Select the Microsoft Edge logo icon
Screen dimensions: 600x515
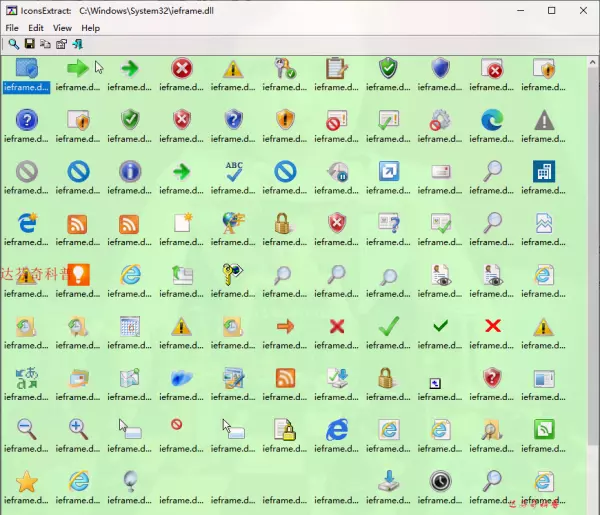click(x=492, y=120)
